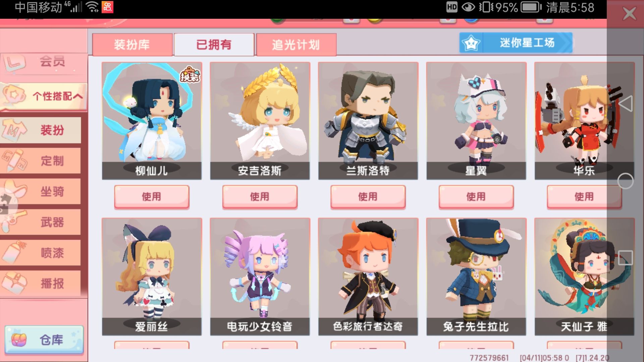Close the shop with the X button
The height and width of the screenshot is (362, 644).
pos(629,14)
